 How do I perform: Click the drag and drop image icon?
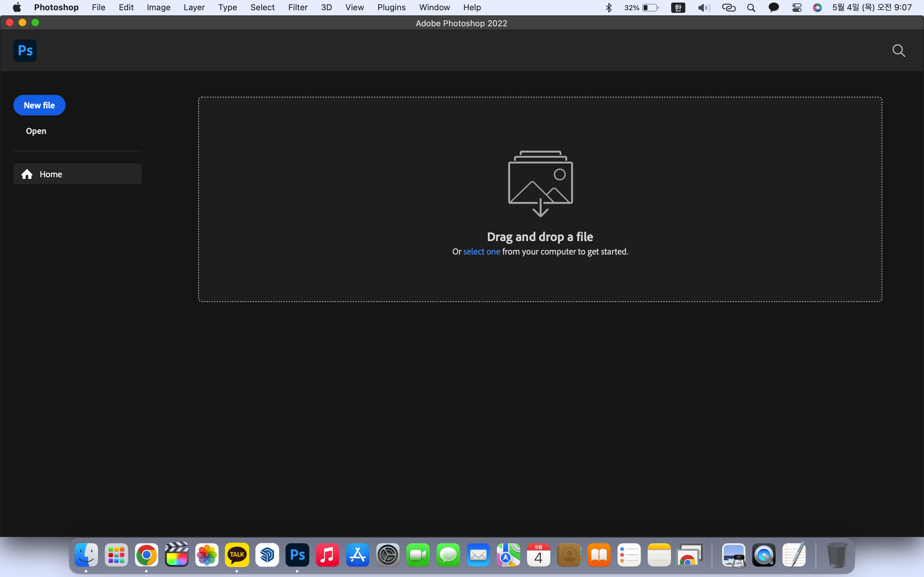click(540, 184)
